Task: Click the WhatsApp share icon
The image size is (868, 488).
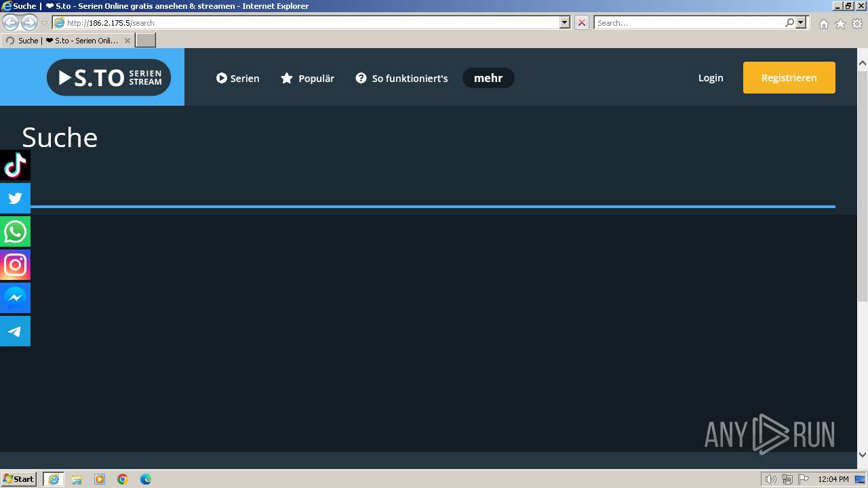Action: pos(15,232)
